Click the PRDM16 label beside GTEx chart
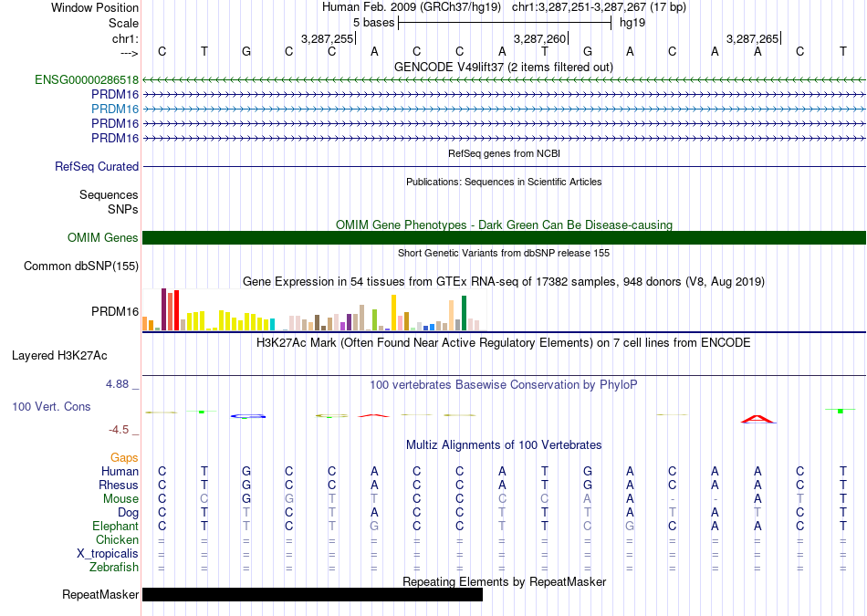867x616 pixels. pos(115,312)
